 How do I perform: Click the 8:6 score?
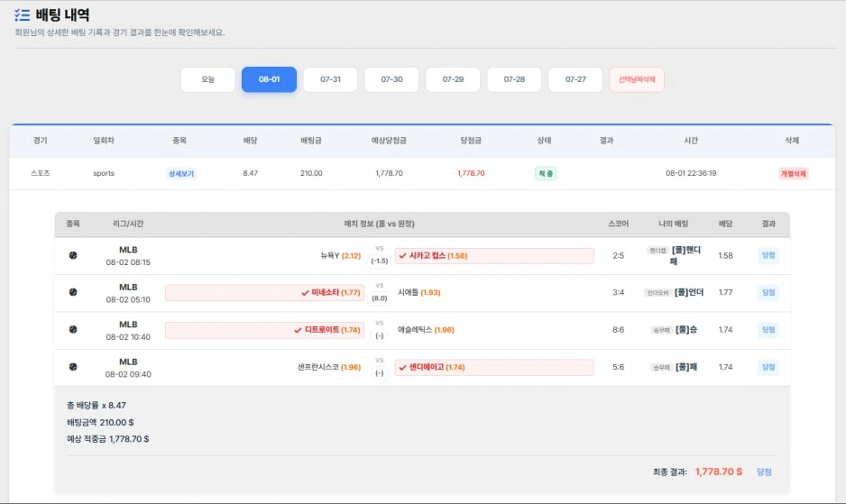point(619,330)
